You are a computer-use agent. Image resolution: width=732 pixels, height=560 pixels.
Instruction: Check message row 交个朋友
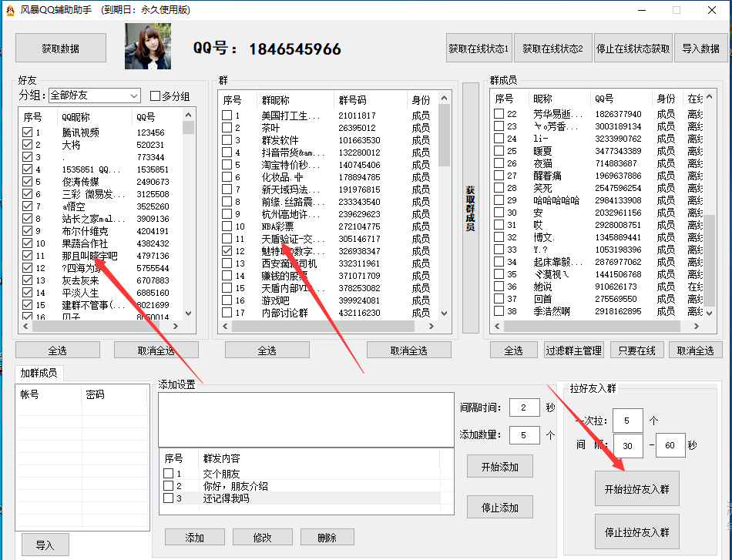click(169, 473)
